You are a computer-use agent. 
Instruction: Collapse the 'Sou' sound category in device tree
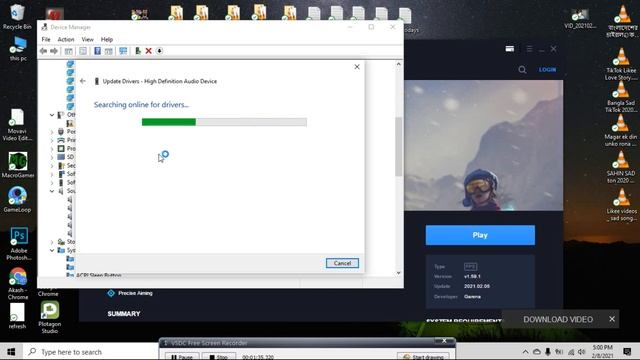(x=52, y=191)
